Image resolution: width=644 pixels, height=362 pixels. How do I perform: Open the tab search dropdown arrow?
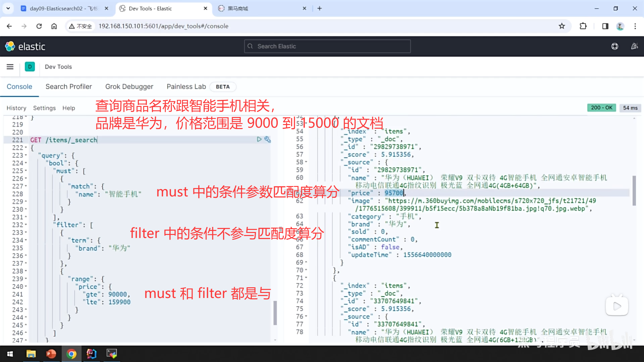pyautogui.click(x=8, y=8)
